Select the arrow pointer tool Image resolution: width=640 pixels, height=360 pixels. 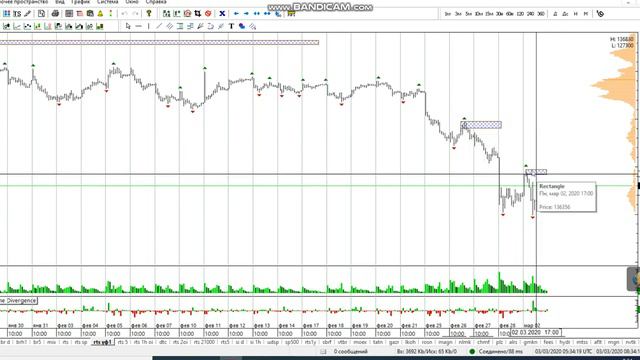click(128, 26)
